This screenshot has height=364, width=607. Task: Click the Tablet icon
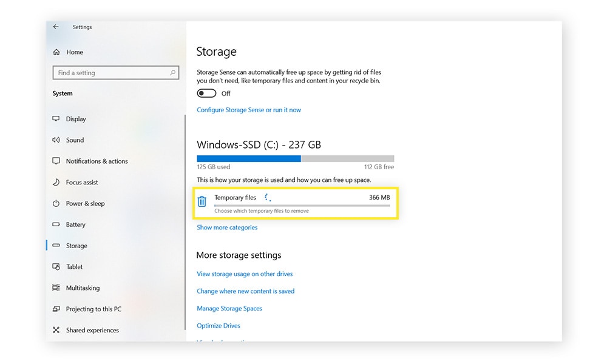click(x=56, y=266)
